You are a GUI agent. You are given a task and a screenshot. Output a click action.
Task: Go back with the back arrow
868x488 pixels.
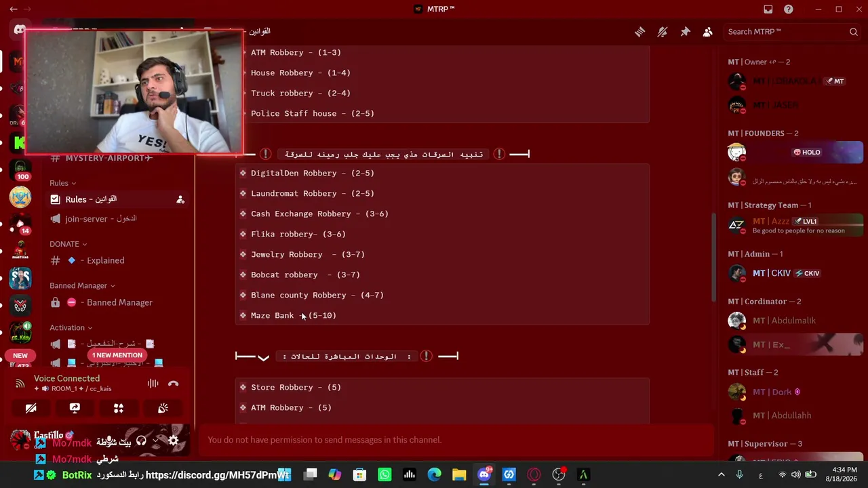14,9
